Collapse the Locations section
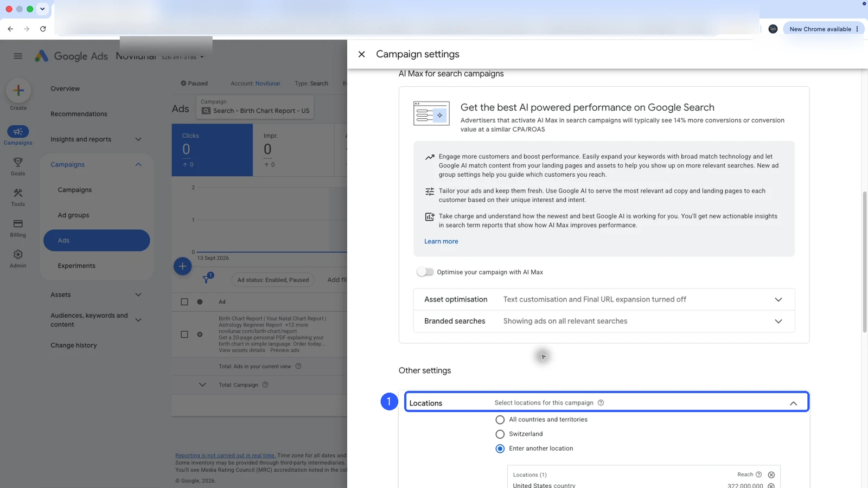868x488 pixels. coord(793,403)
